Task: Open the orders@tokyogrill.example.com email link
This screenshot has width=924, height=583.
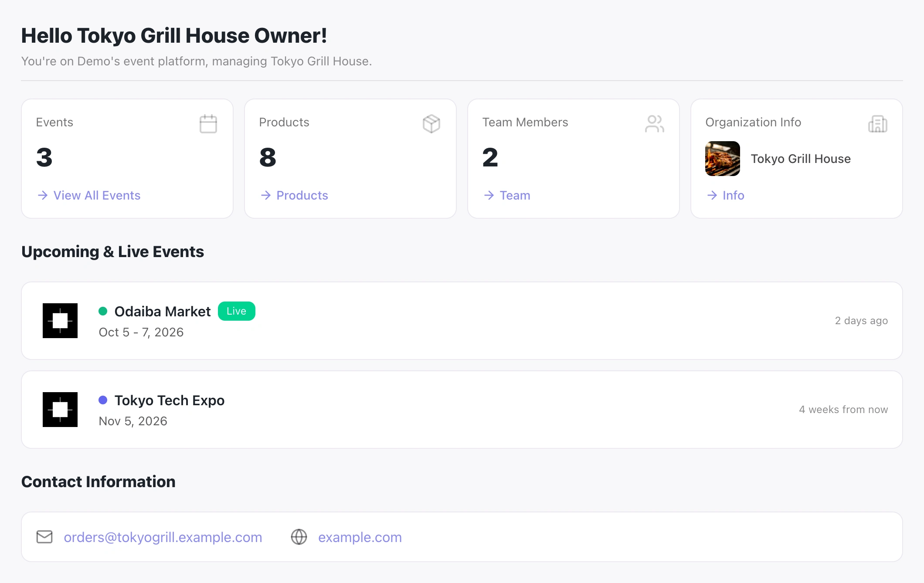Action: click(x=163, y=537)
